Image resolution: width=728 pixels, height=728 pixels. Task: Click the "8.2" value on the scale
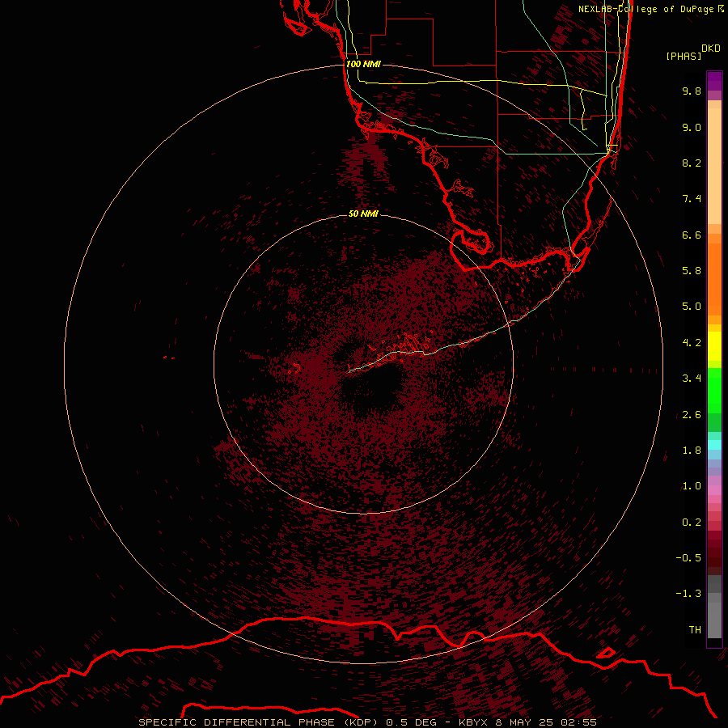692,163
